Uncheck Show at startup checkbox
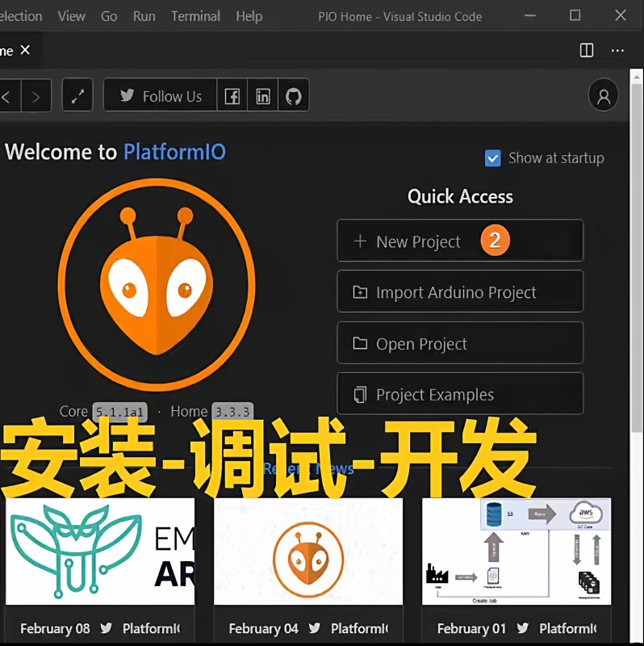Image resolution: width=644 pixels, height=646 pixels. 493,158
